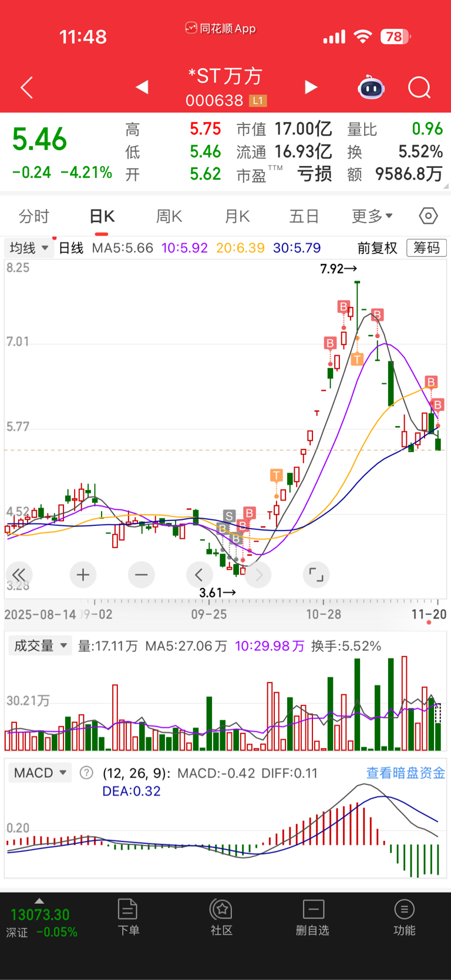The width and height of the screenshot is (451, 980).
Task: Tap the orange 20:6.39 MA value
Action: [x=240, y=248]
